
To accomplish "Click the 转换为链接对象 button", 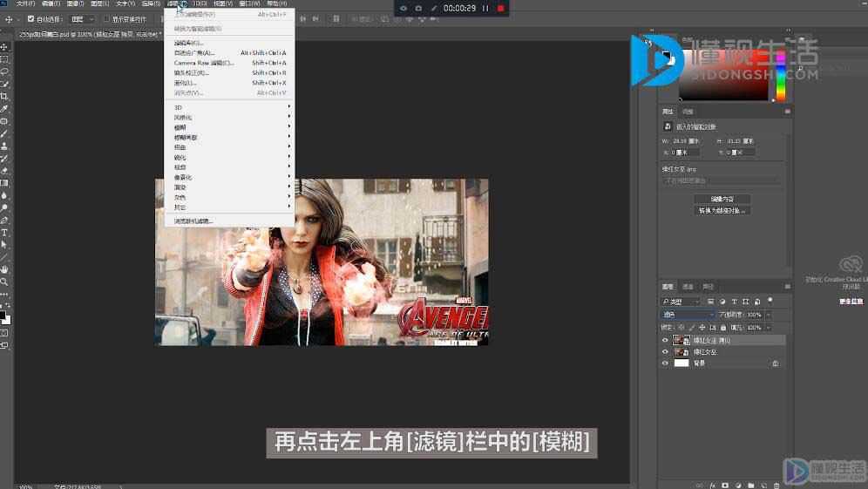I will click(x=722, y=210).
